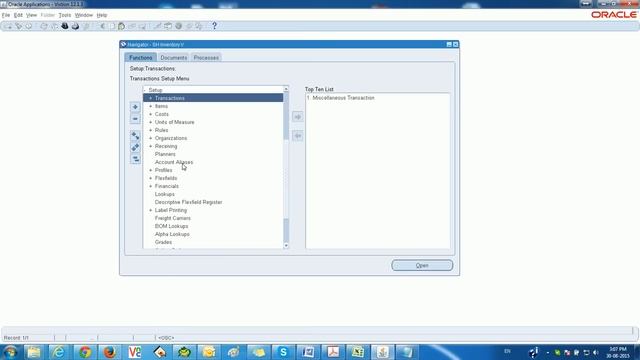
Task: Click the Remove from Top Ten List arrow
Action: pyautogui.click(x=298, y=136)
